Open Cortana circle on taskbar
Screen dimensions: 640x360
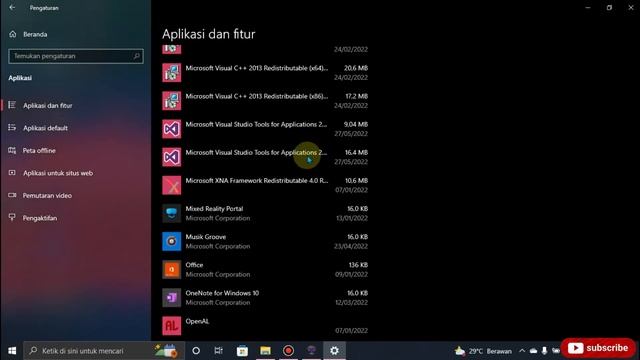196,351
